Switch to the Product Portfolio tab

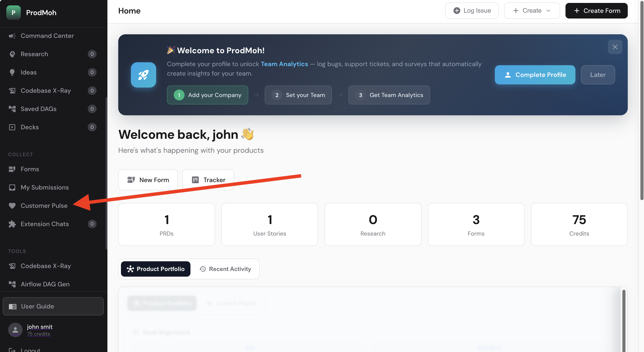click(155, 269)
